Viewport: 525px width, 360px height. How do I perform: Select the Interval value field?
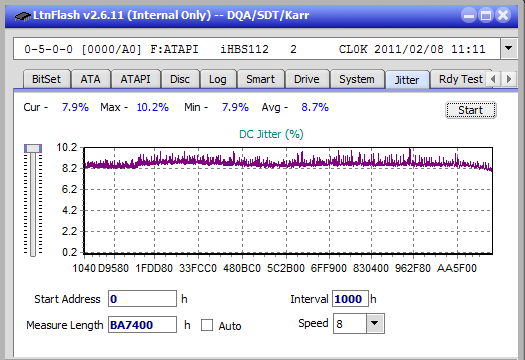point(350,299)
